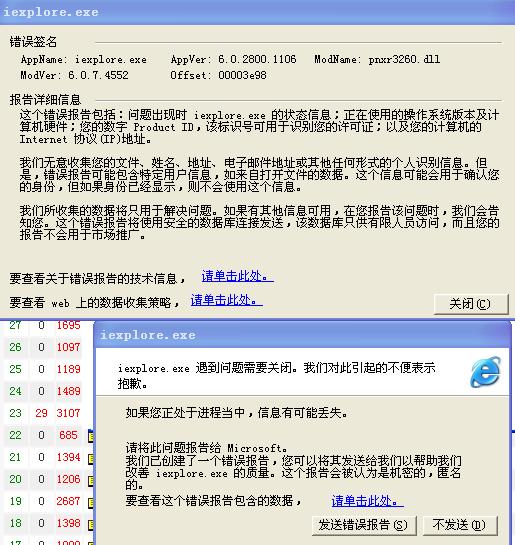The width and height of the screenshot is (515, 545).
Task: Click the lower iexplore.exe dialog title bar
Action: [x=302, y=335]
